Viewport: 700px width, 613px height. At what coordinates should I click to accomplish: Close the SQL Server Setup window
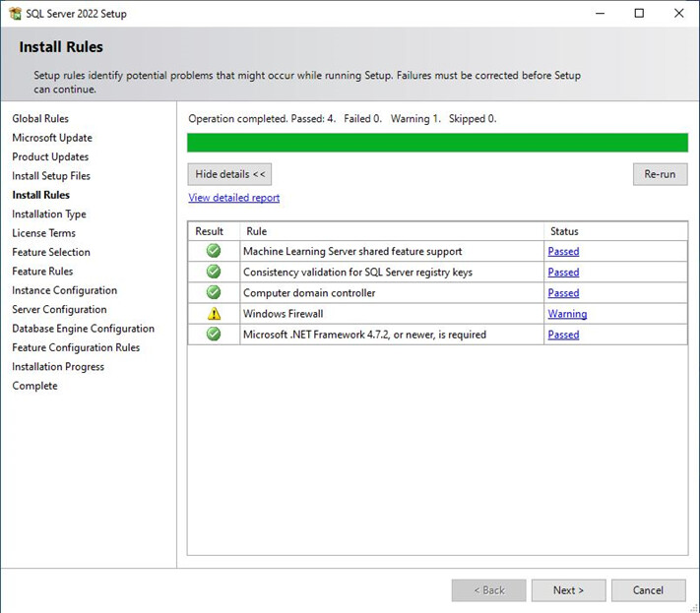click(x=678, y=14)
